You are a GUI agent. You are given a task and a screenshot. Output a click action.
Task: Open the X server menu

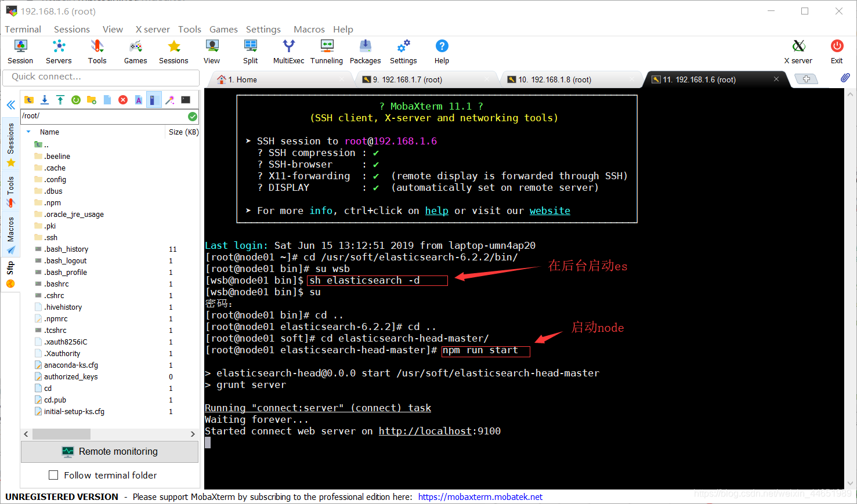pyautogui.click(x=153, y=29)
